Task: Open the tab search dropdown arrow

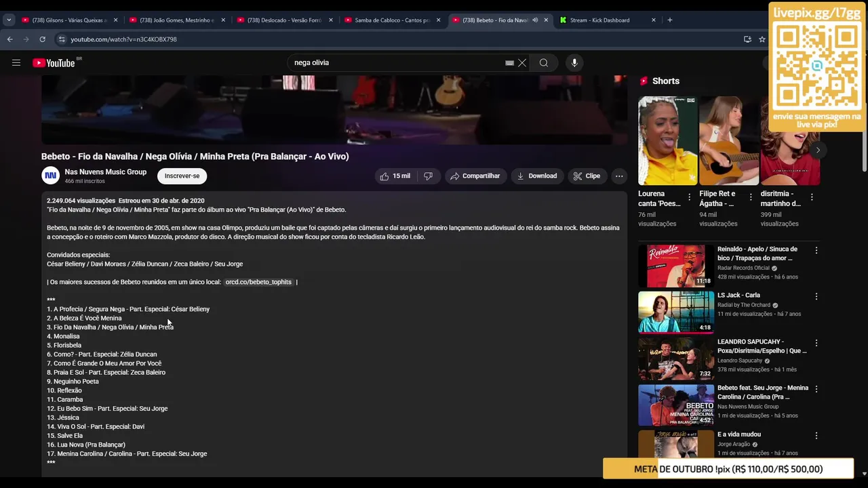Action: 9,20
